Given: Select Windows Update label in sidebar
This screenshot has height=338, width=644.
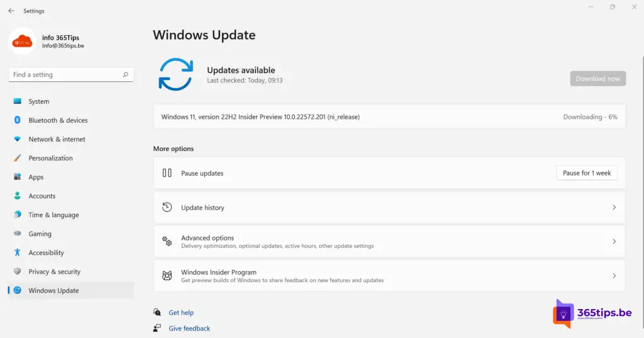Looking at the screenshot, I should click(x=53, y=290).
